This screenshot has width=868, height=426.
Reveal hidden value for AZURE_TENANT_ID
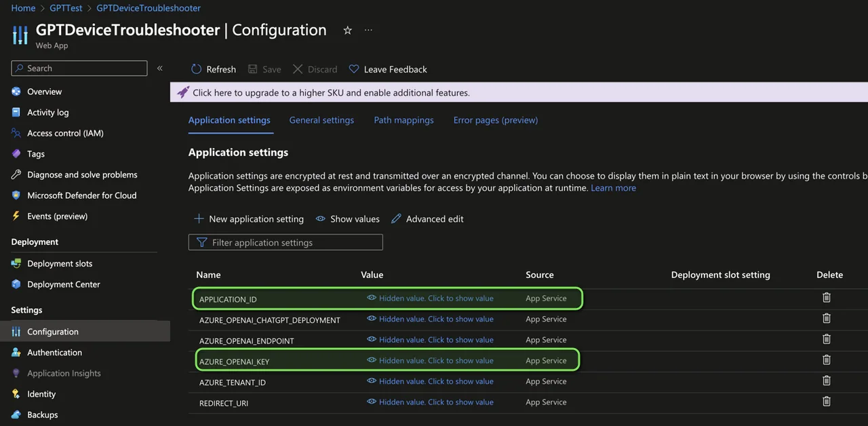[x=430, y=381]
